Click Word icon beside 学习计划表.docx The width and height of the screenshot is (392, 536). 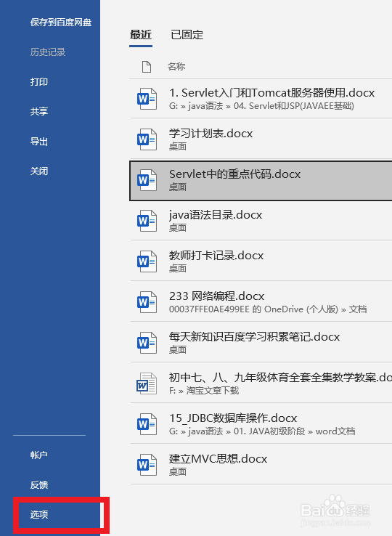[x=147, y=139]
